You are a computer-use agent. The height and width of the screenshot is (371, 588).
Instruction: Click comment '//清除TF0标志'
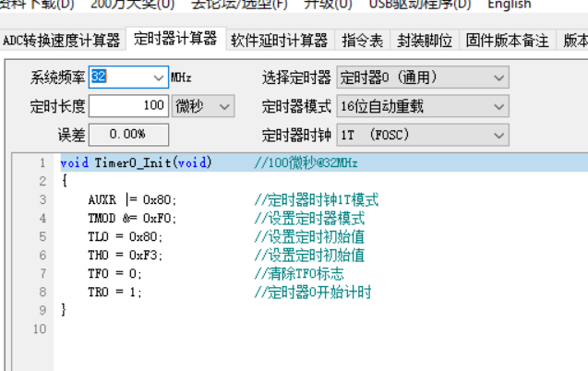click(299, 273)
